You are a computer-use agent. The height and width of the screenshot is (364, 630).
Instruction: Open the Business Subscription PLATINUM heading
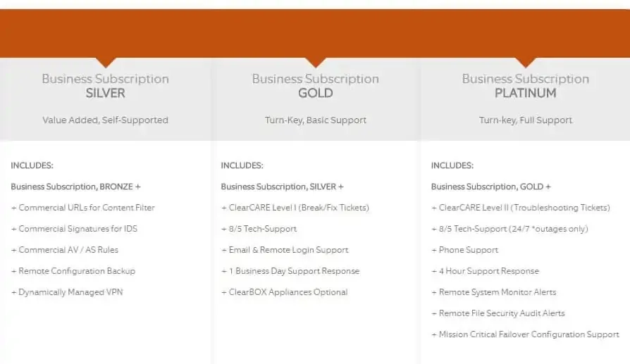pyautogui.click(x=525, y=86)
